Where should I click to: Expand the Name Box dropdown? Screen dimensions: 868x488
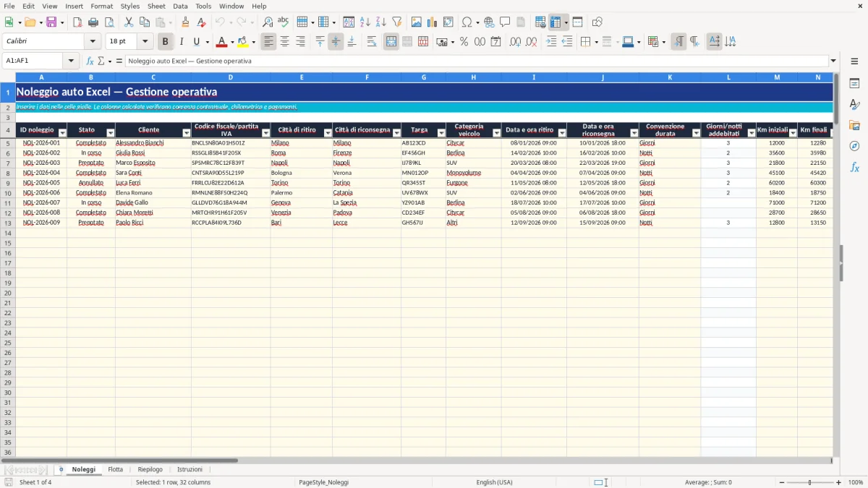tap(71, 61)
